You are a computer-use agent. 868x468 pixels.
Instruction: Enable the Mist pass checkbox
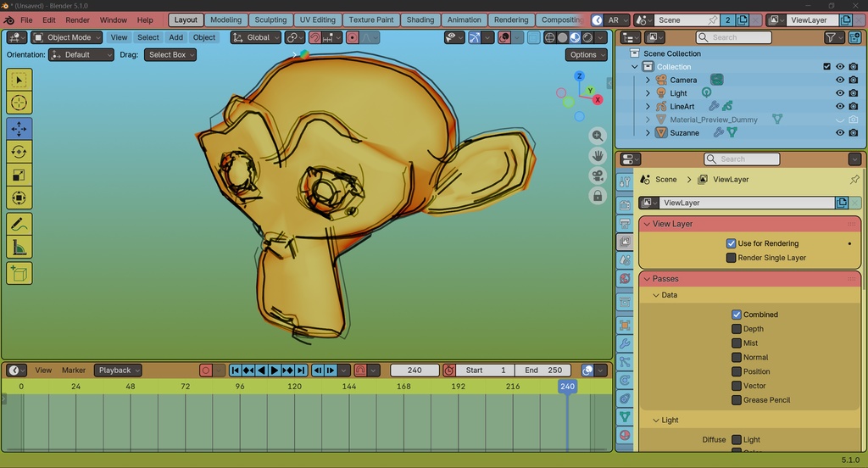(x=737, y=343)
